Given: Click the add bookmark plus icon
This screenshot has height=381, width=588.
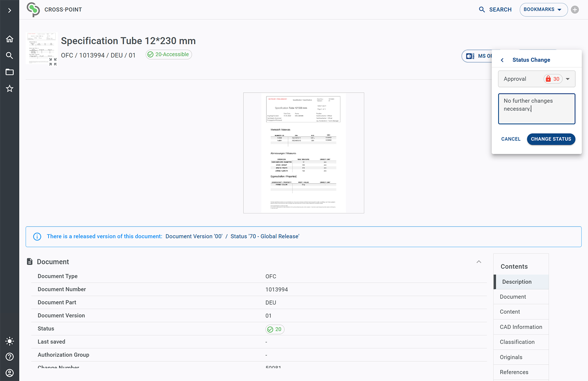Looking at the screenshot, I should click(x=575, y=10).
